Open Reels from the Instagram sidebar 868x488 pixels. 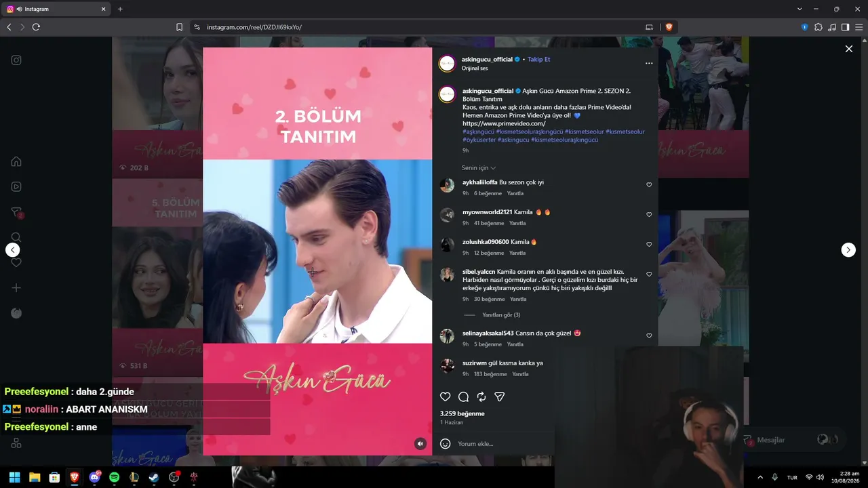pyautogui.click(x=16, y=186)
